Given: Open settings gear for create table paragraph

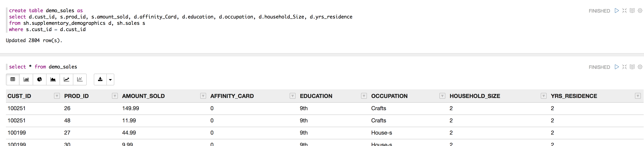Looking at the screenshot, I should (640, 11).
